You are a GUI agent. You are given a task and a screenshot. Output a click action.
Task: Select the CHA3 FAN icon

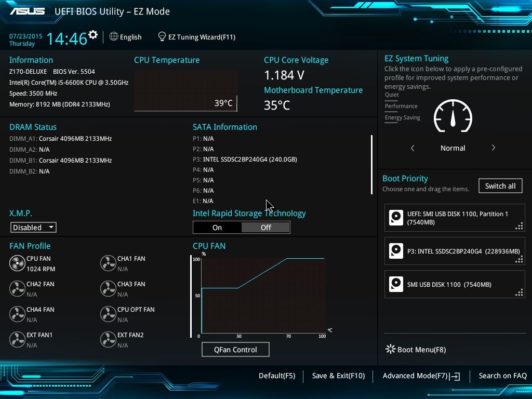click(x=108, y=289)
